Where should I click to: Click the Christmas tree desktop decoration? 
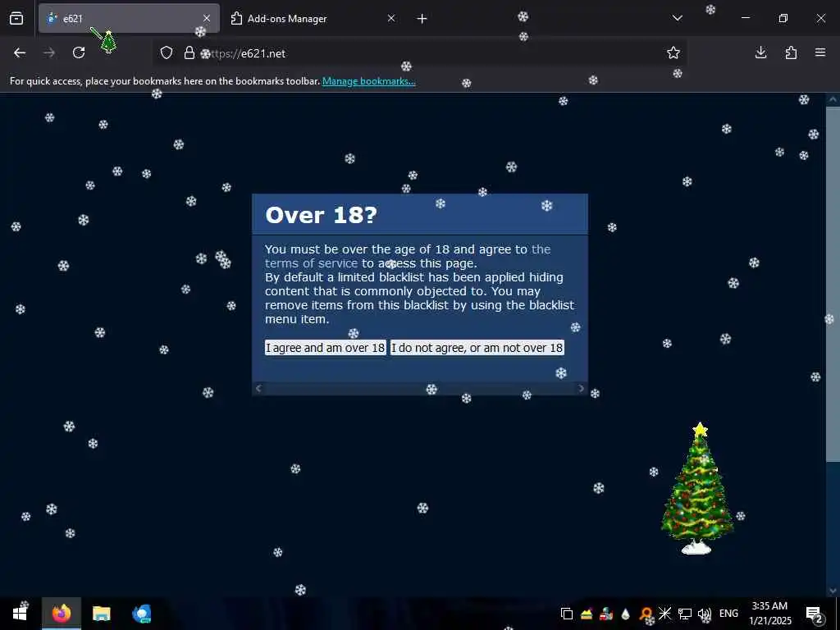tap(697, 489)
